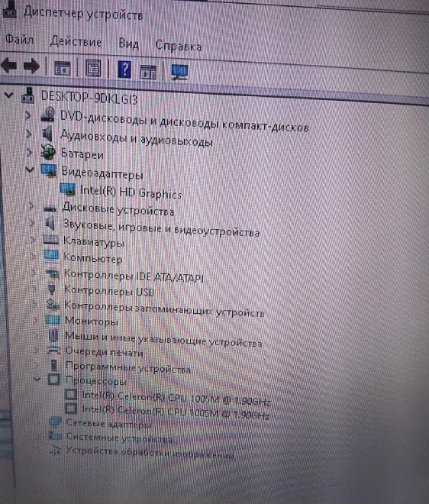
Task: Click the monitor icon beside Мониторы
Action: click(x=53, y=320)
